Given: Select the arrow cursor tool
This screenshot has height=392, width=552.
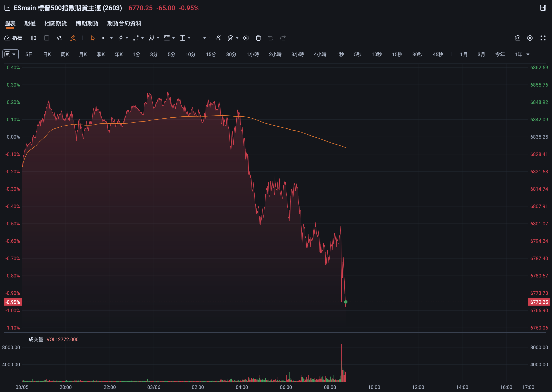Looking at the screenshot, I should (x=93, y=38).
